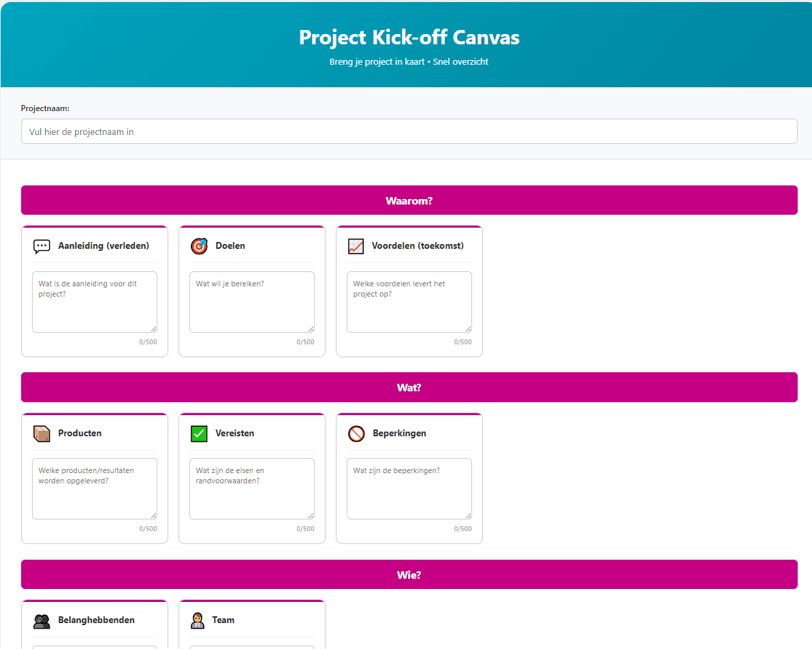Click the prohibited sign icon on Beperkingen
Screen dimensions: 812x649
pyautogui.click(x=356, y=433)
